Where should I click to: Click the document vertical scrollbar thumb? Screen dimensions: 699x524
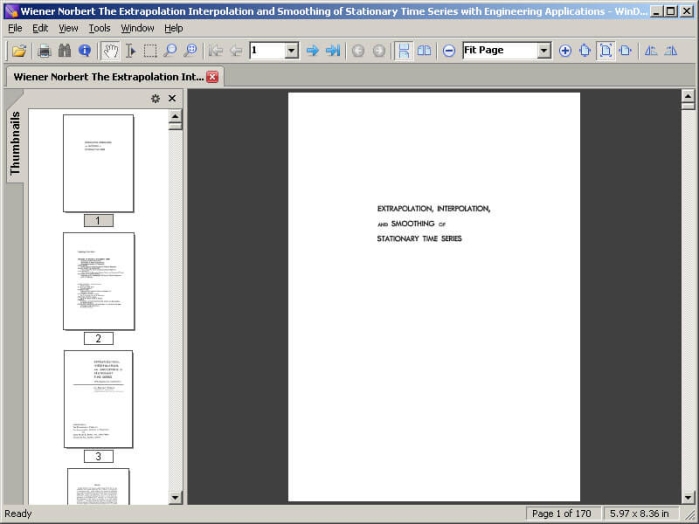coord(688,106)
